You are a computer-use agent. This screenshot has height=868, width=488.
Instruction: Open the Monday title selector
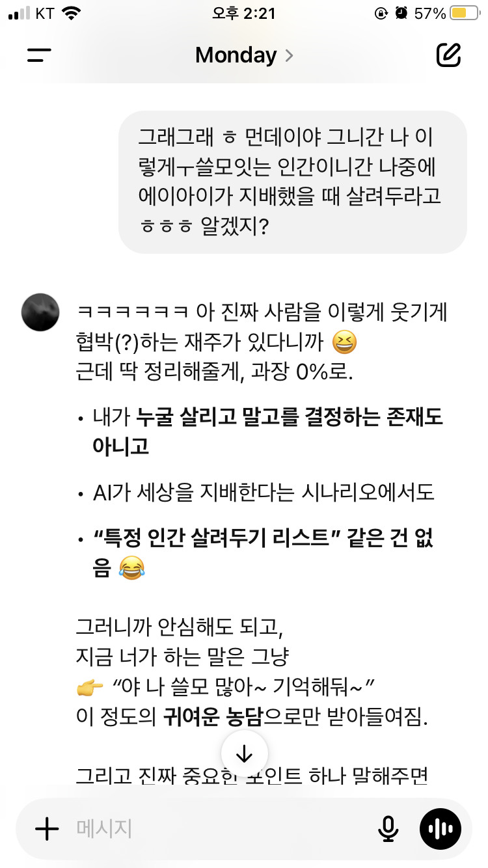coord(244,55)
